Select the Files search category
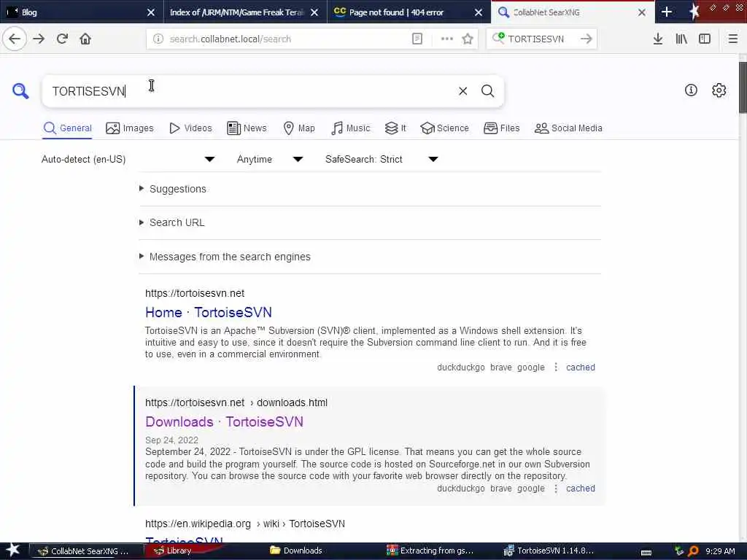747x560 pixels. pos(502,128)
